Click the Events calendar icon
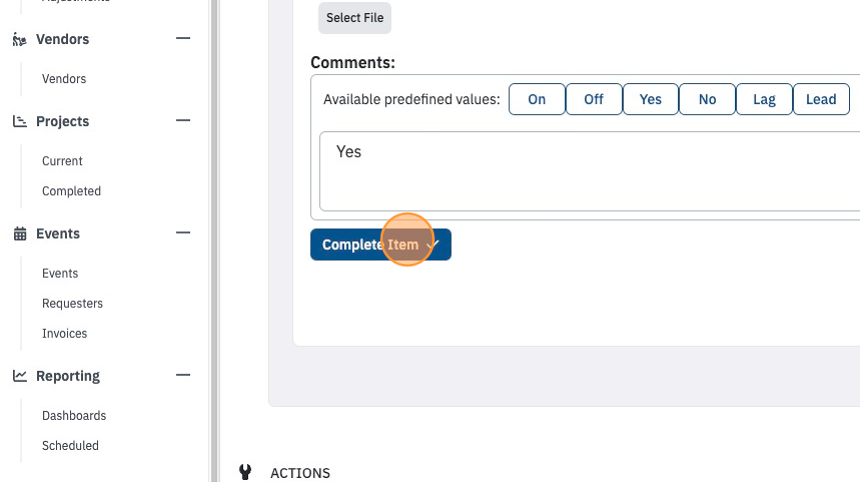This screenshot has width=860, height=482. coord(20,234)
